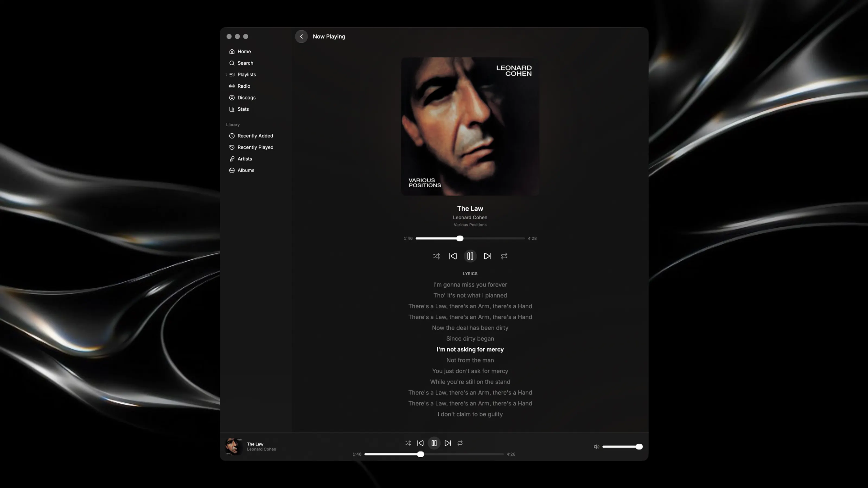The width and height of the screenshot is (868, 488).
Task: Mute audio with the speaker icon
Action: pyautogui.click(x=596, y=447)
